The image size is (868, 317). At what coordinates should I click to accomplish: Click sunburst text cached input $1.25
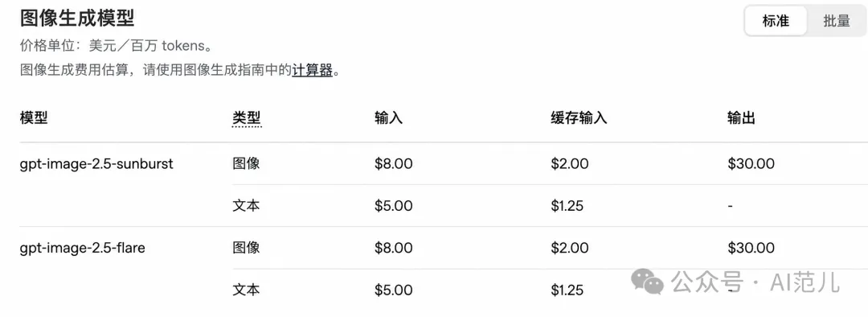[567, 206]
